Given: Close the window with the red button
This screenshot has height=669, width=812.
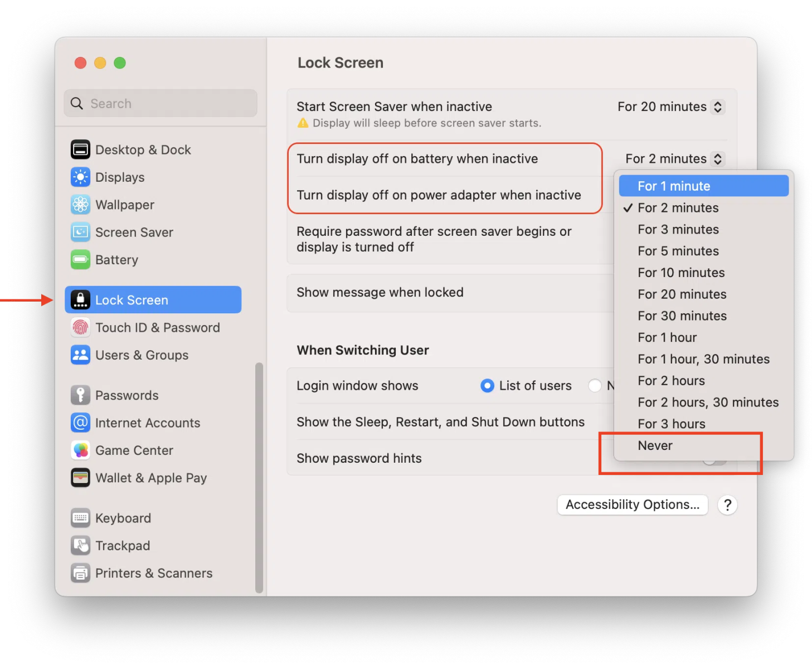Looking at the screenshot, I should click(80, 62).
